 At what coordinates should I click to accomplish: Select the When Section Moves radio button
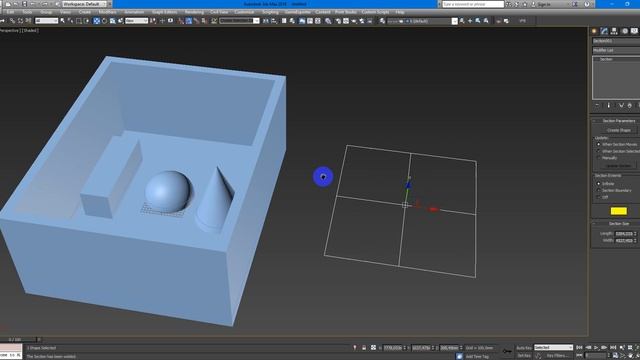(599, 144)
